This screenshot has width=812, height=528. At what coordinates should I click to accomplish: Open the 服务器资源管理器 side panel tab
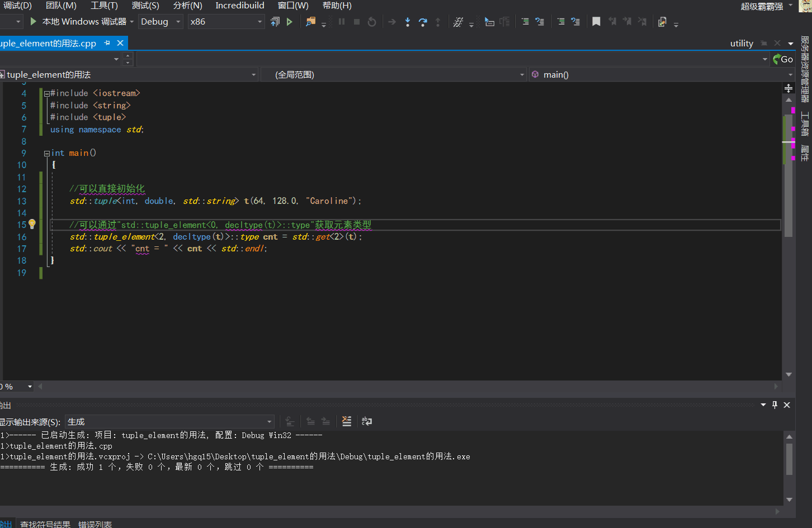pyautogui.click(x=805, y=69)
